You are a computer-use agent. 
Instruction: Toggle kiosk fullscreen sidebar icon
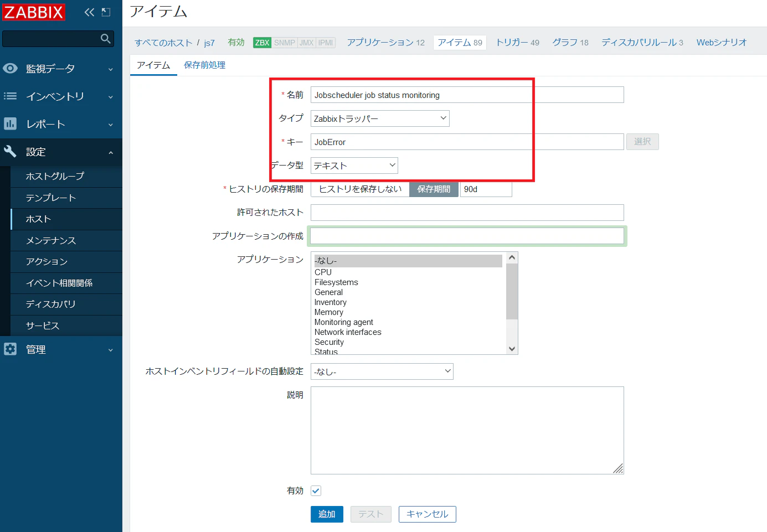pyautogui.click(x=106, y=12)
